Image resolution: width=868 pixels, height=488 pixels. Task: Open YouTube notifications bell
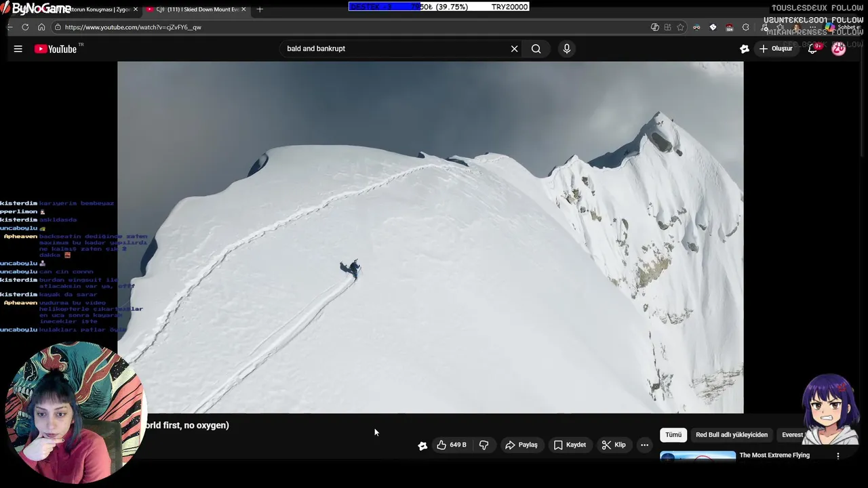click(x=812, y=49)
